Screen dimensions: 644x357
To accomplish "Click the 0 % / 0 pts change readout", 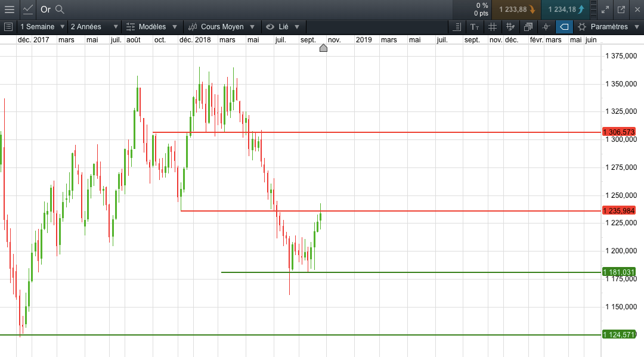I will point(481,10).
